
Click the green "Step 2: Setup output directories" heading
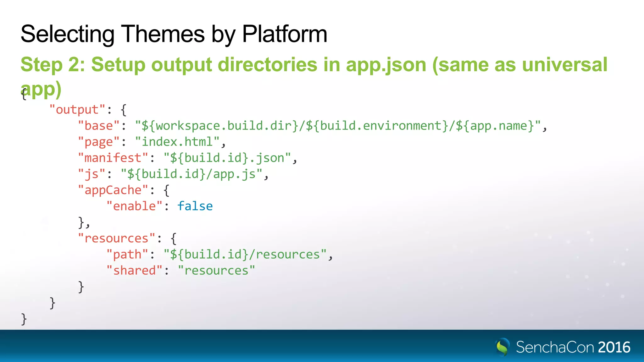pos(314,77)
